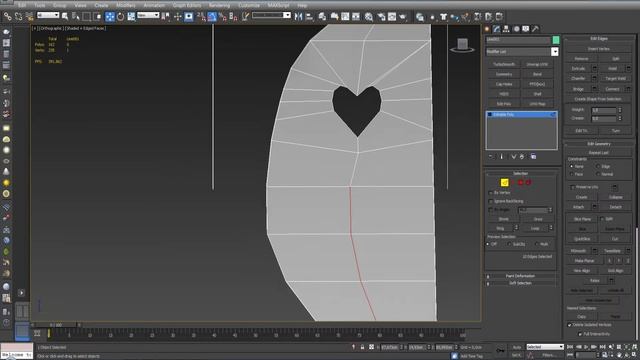640x360 pixels.
Task: Enable Preserve UVs checkbox
Action: [x=572, y=187]
